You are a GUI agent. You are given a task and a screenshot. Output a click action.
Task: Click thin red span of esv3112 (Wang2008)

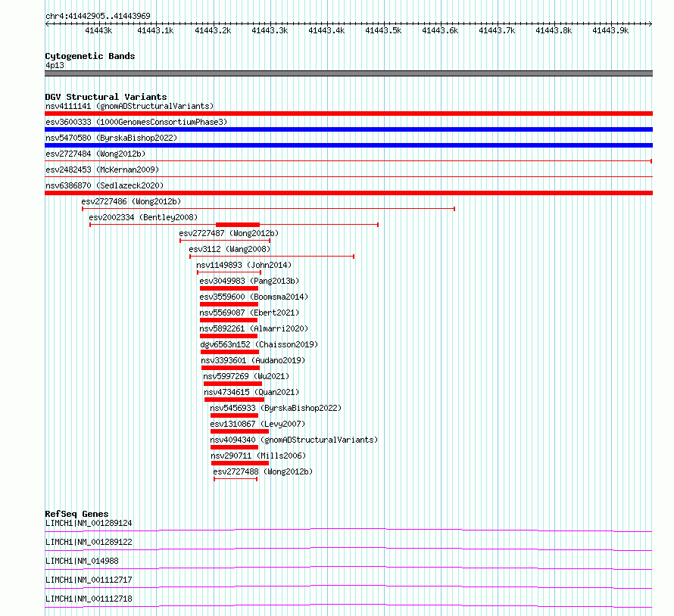[x=272, y=257]
